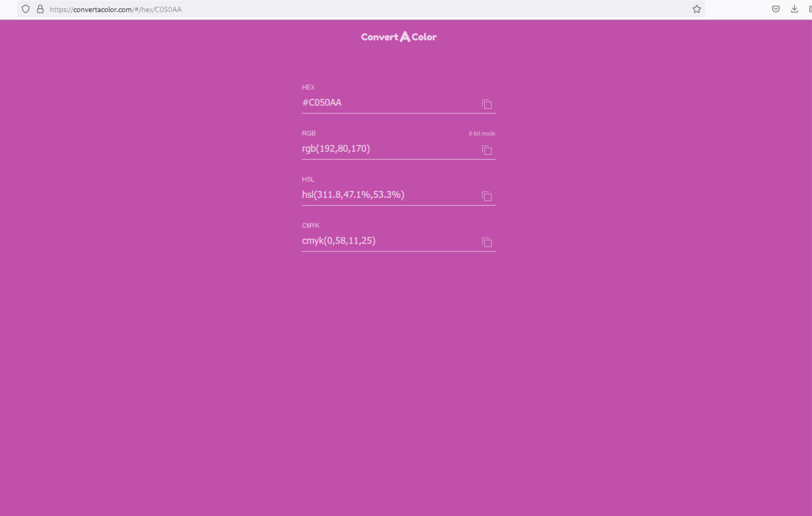
Task: Click the HEX field label
Action: tap(308, 87)
